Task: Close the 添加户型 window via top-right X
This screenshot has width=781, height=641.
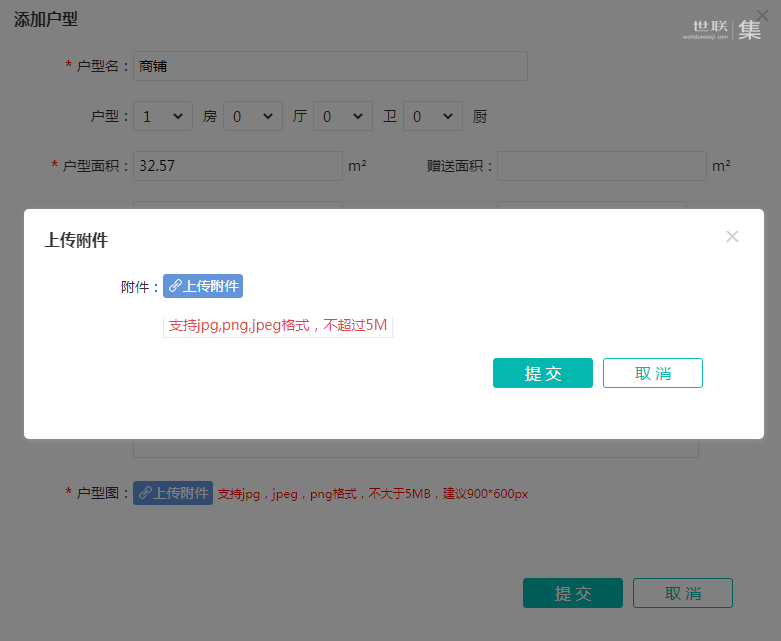Action: click(x=762, y=14)
